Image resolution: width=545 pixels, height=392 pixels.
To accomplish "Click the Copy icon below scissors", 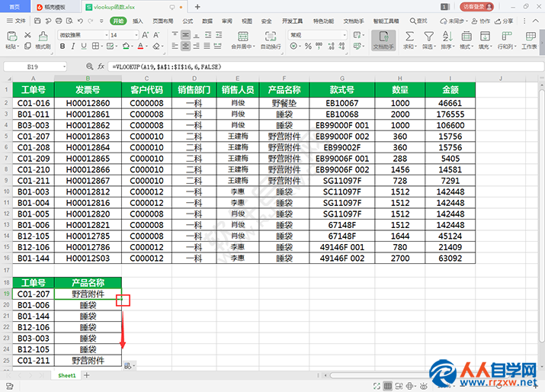I will click(x=27, y=46).
